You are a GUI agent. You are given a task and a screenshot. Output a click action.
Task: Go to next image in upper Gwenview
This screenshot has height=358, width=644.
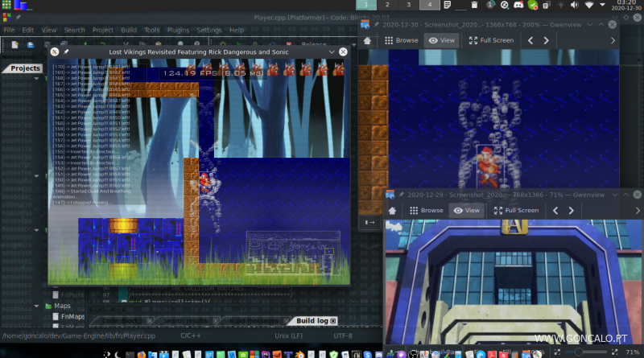tap(546, 40)
